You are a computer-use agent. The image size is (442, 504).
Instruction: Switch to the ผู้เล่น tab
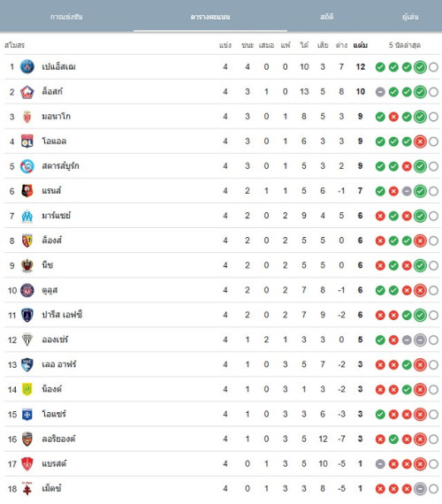click(x=410, y=17)
